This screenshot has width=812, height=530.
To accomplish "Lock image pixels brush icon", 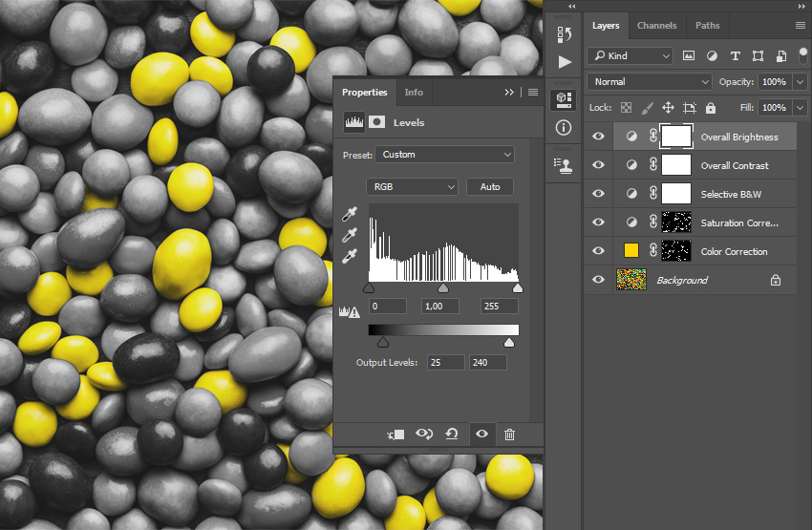I will coord(647,108).
